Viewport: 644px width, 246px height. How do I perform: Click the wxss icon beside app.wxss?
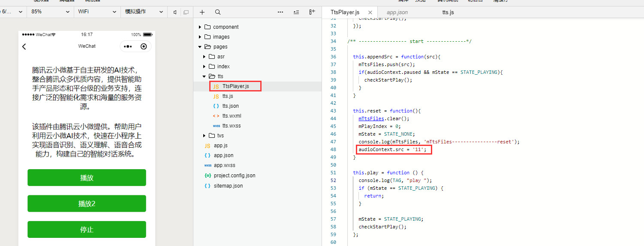[x=208, y=165]
